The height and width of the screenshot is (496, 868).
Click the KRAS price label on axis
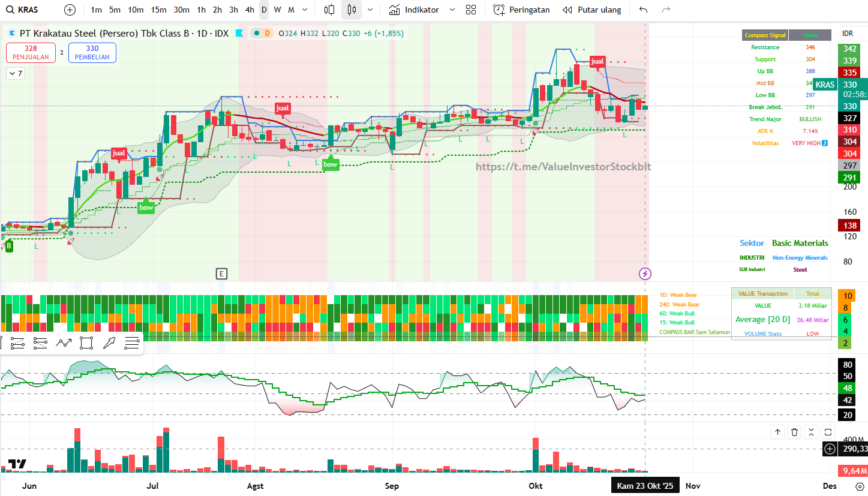825,85
